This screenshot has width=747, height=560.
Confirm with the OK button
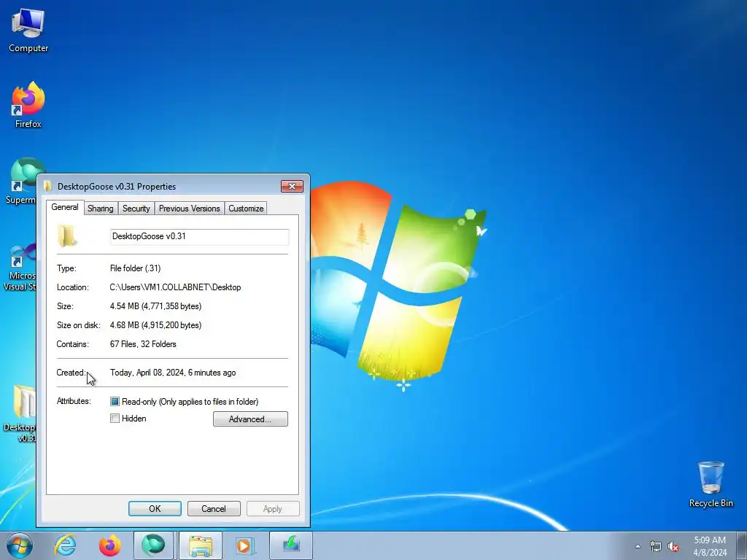point(155,508)
